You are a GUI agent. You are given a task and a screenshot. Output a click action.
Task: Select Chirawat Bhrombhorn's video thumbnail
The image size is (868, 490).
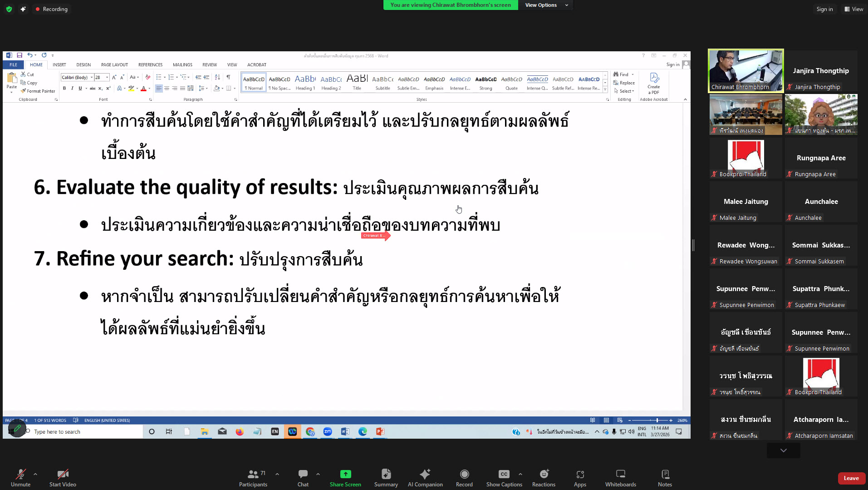745,71
